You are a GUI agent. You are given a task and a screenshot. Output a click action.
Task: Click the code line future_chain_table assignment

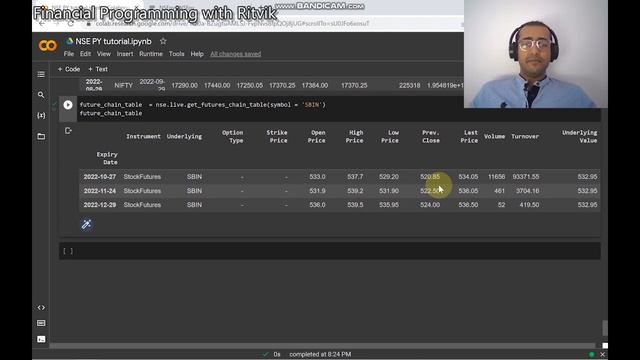pos(202,105)
